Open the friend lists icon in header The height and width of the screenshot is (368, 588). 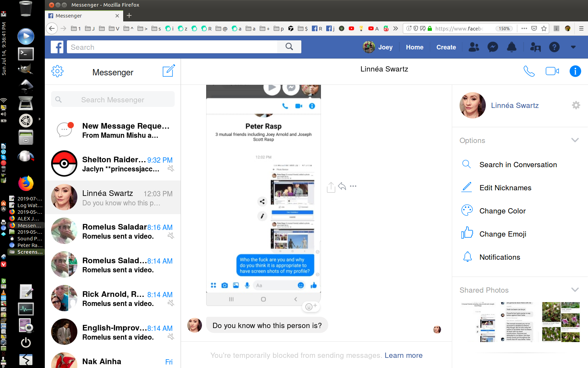coord(535,47)
